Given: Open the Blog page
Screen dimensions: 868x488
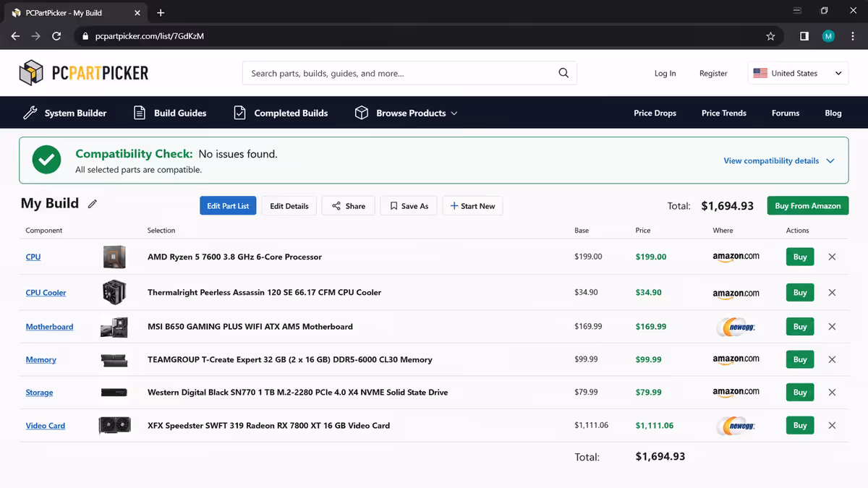Looking at the screenshot, I should coord(833,113).
